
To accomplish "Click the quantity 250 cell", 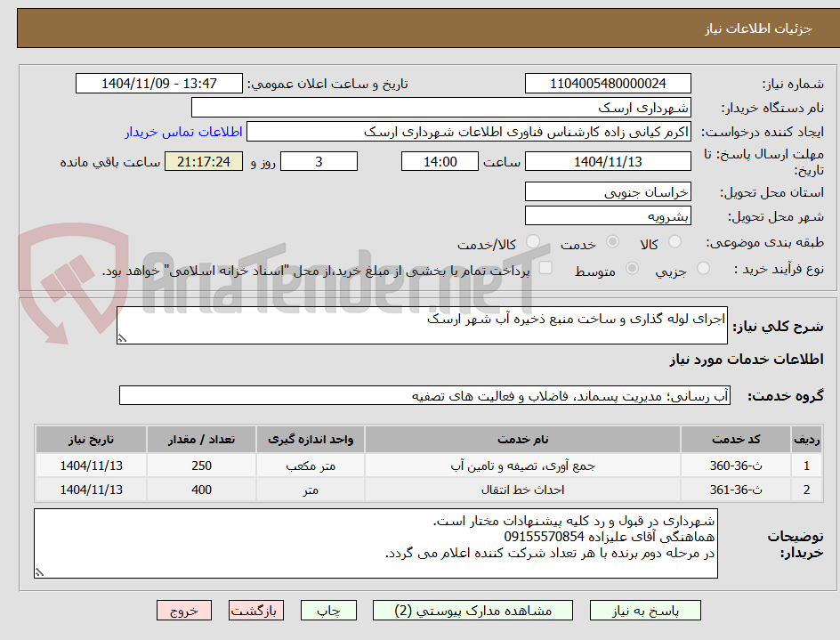I will [201, 466].
